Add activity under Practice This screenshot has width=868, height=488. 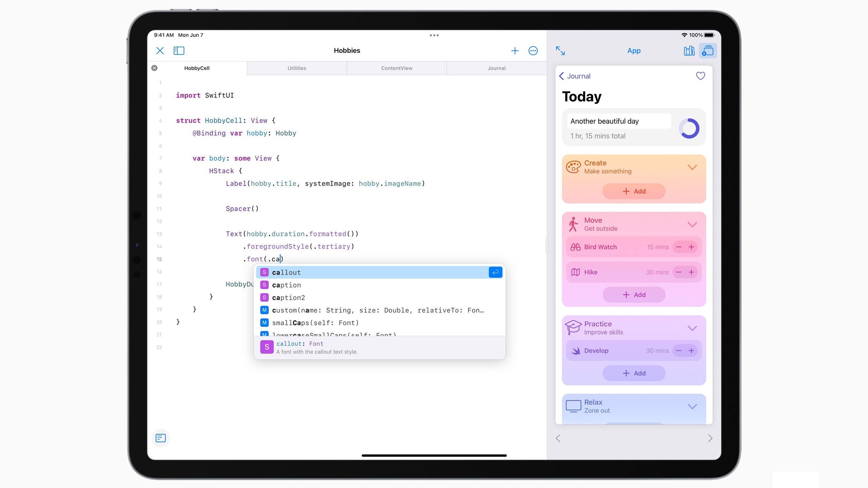click(633, 373)
